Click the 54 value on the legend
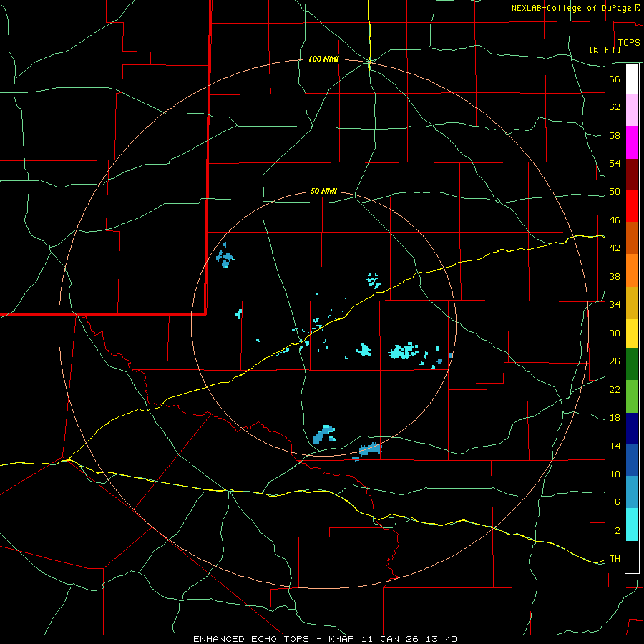The width and height of the screenshot is (644, 644). (615, 163)
